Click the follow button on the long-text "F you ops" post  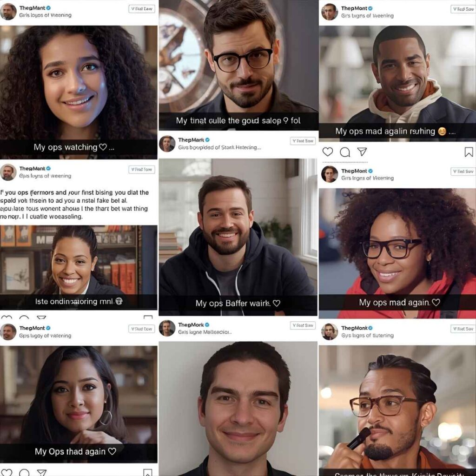pos(142,169)
